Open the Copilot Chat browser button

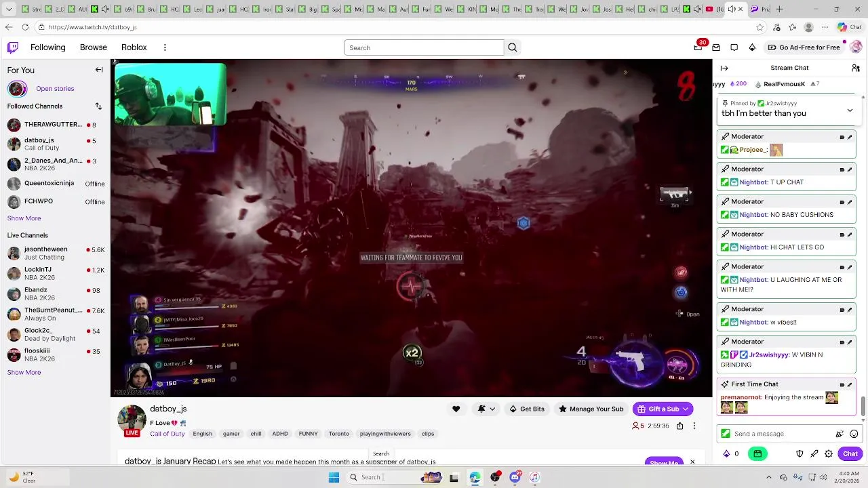tap(850, 27)
